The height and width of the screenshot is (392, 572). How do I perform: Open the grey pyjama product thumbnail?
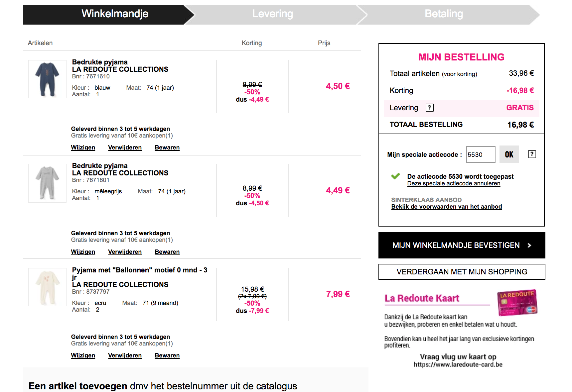(x=47, y=183)
